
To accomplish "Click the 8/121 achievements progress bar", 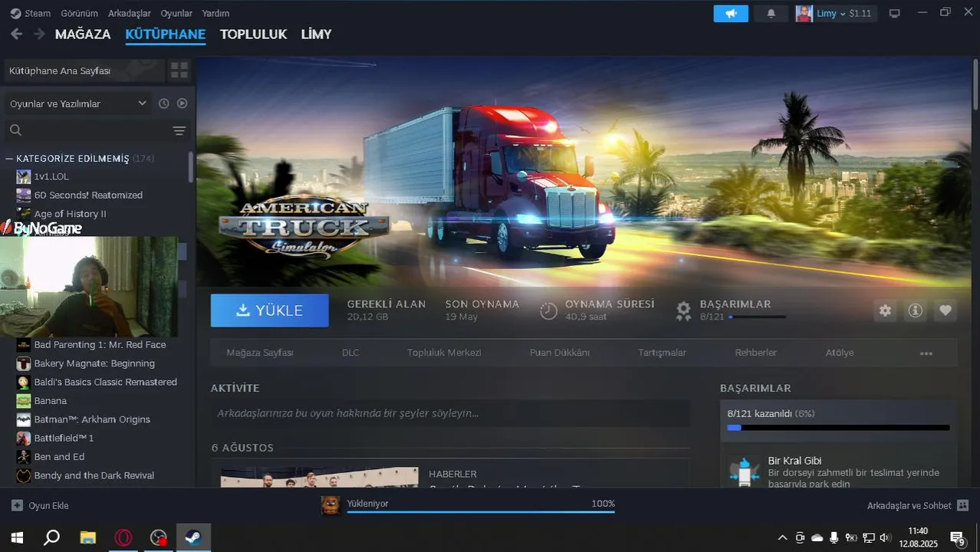I will pyautogui.click(x=838, y=428).
